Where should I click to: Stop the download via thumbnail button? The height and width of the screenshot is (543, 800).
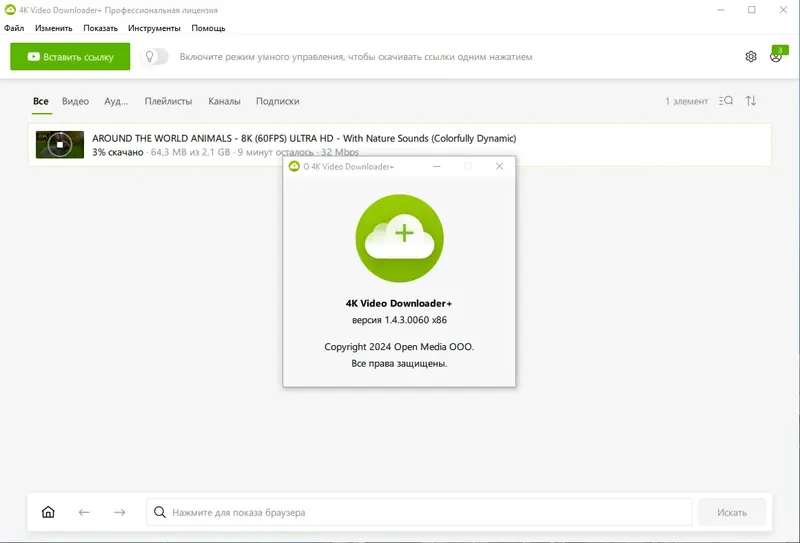(60, 145)
